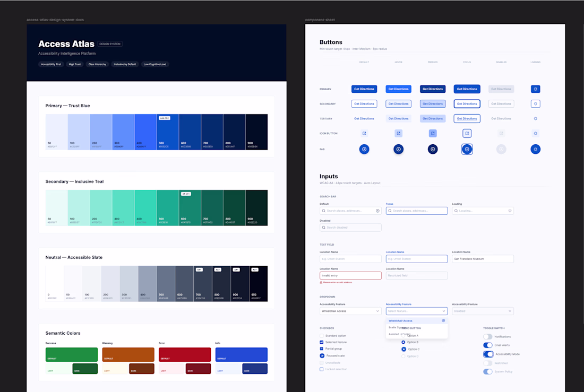Viewport: 584px width, 392px height.
Task: Select the Success default green swatch
Action: (x=72, y=355)
